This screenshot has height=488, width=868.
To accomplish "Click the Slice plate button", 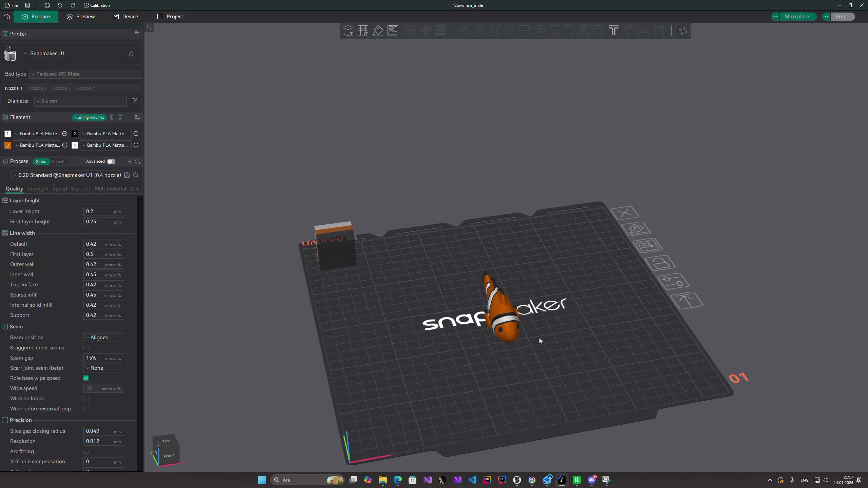I will tap(796, 17).
